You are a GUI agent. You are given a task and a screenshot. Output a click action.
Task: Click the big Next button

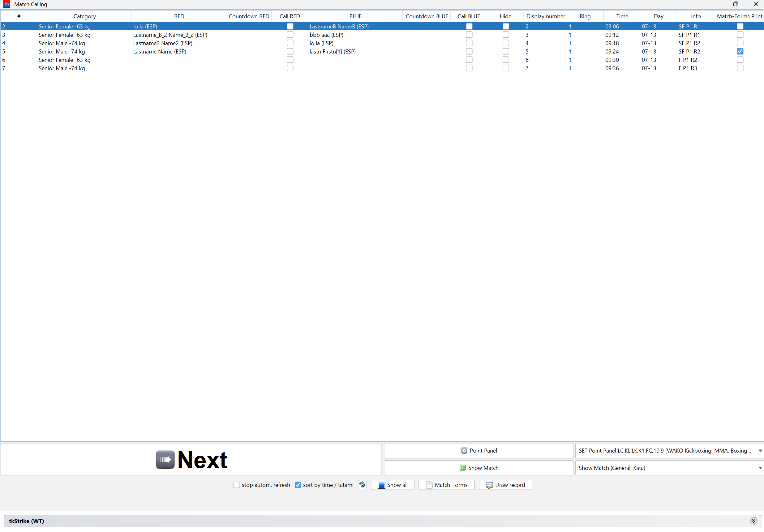191,459
